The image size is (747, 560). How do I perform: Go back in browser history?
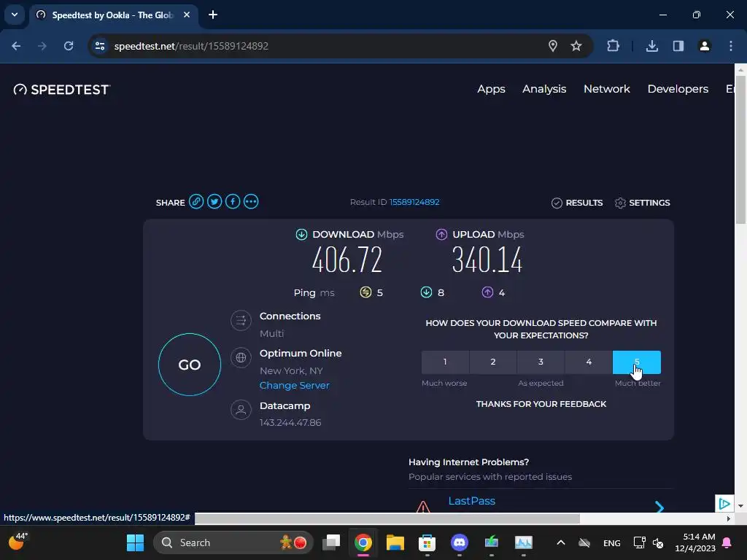pos(16,46)
